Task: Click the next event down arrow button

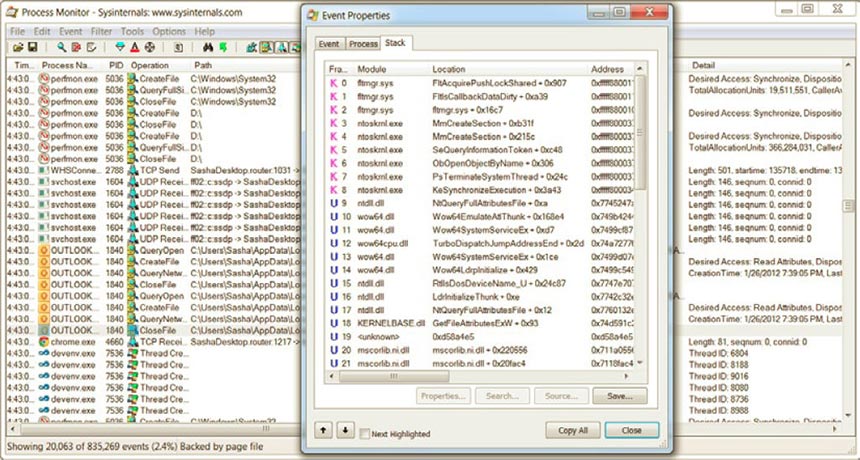Action: (x=346, y=430)
